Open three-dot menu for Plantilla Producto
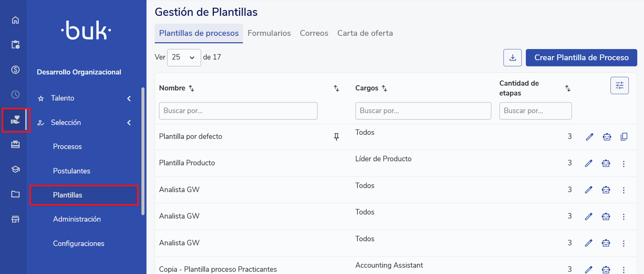The height and width of the screenshot is (274, 644). [624, 164]
